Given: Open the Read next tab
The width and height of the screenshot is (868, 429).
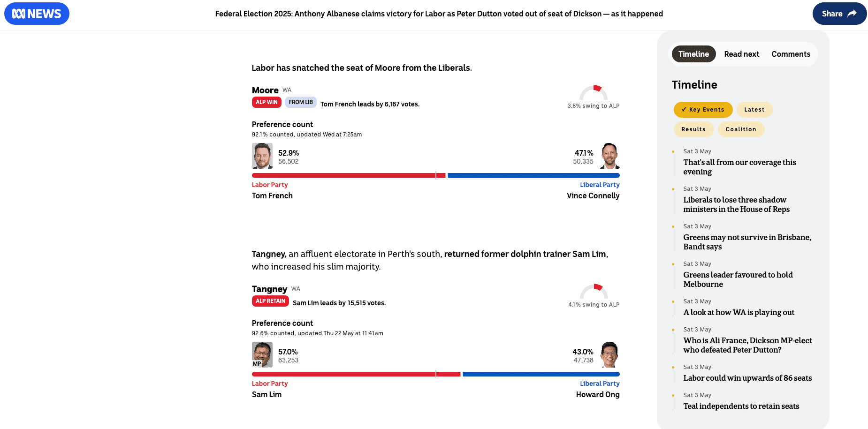Looking at the screenshot, I should 741,54.
